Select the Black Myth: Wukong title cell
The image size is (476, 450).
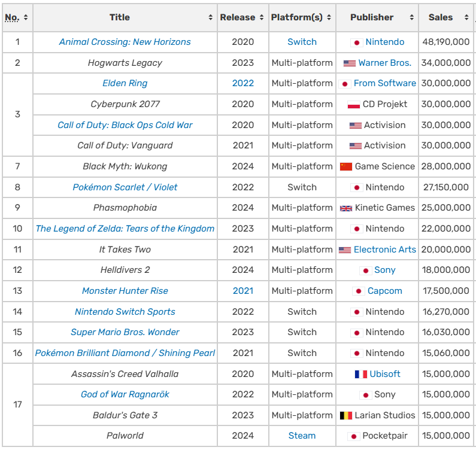pyautogui.click(x=125, y=166)
